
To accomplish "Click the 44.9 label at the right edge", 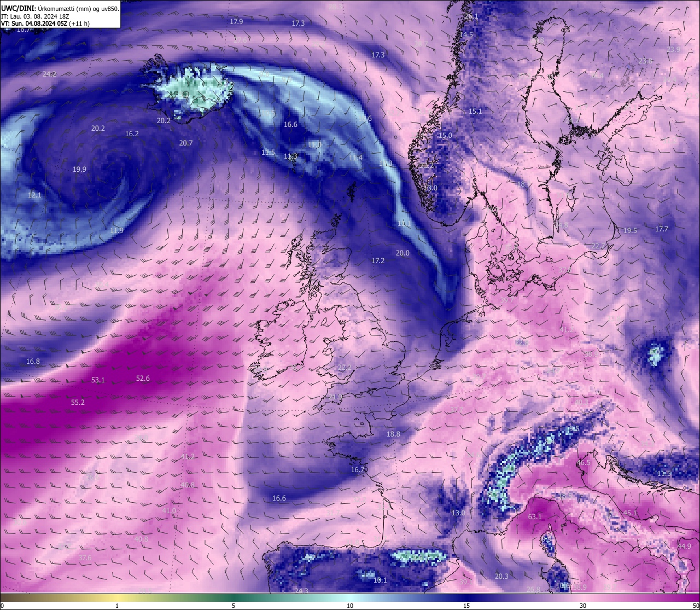I will click(684, 547).
